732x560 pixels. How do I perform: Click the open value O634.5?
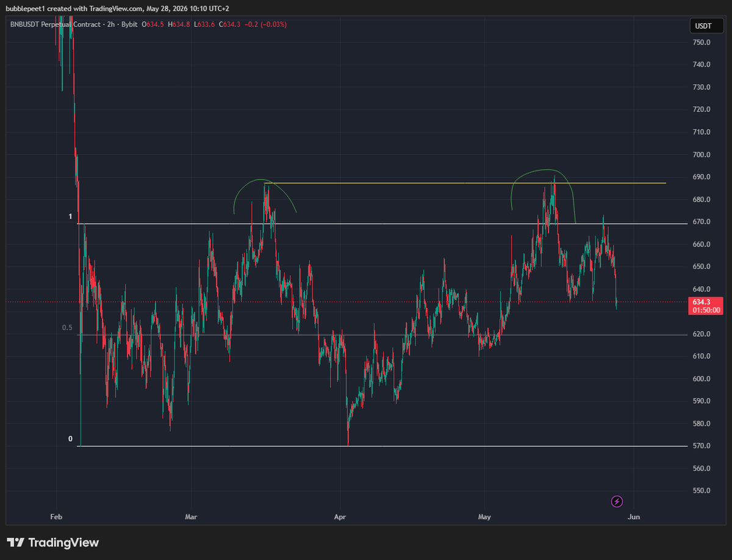(x=153, y=24)
